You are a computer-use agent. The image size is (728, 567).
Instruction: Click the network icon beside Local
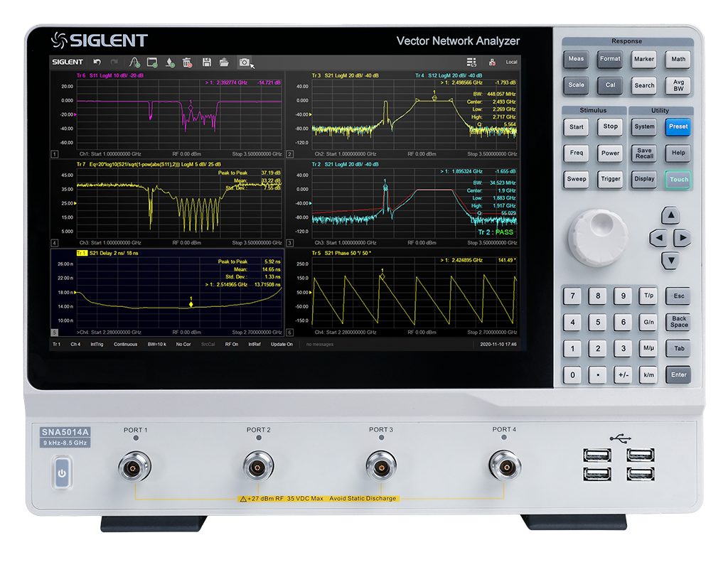(492, 63)
